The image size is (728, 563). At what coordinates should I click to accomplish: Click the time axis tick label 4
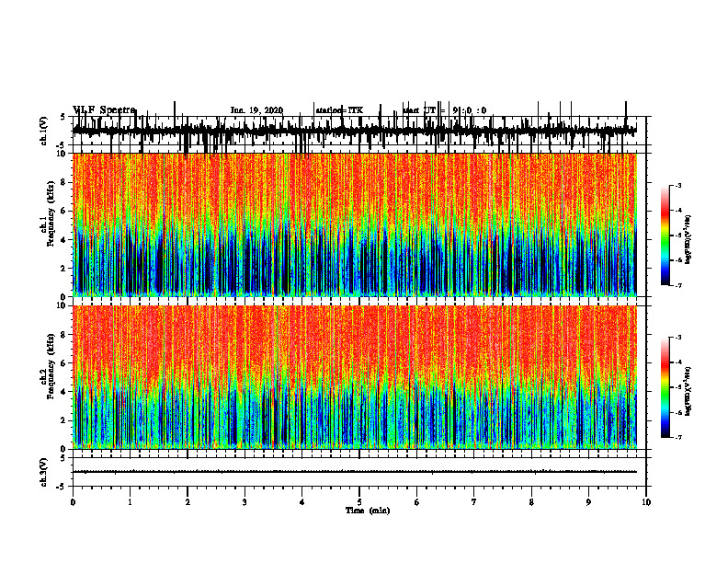tap(302, 502)
